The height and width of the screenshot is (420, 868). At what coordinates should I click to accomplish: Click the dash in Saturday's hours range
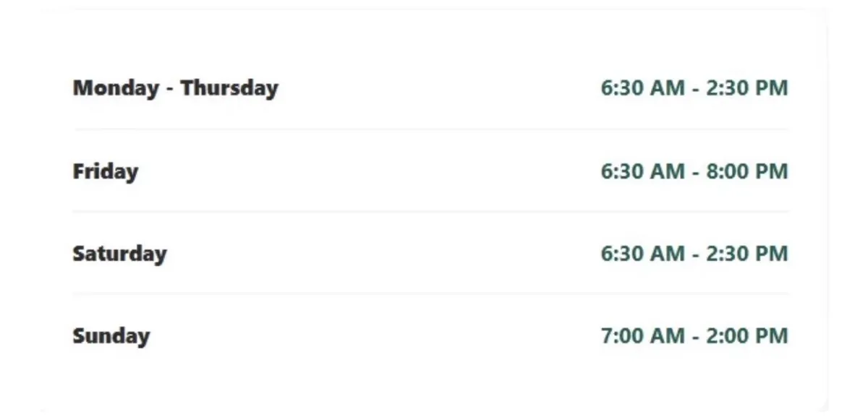[694, 256]
